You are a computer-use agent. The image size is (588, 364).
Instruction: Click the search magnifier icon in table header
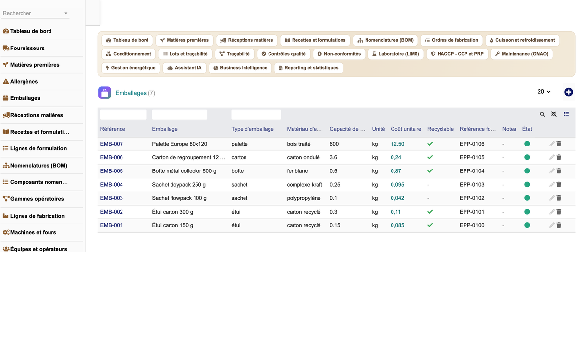pyautogui.click(x=542, y=114)
